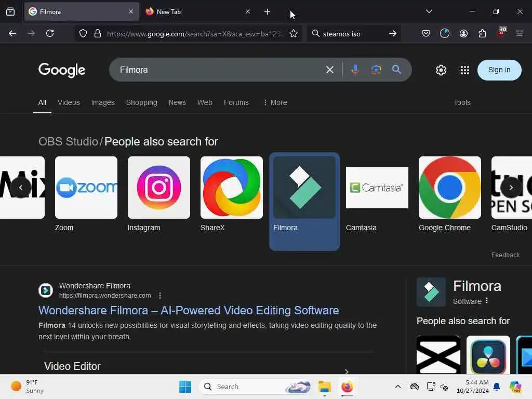Reload the current page
The height and width of the screenshot is (399, 532).
[x=50, y=33]
